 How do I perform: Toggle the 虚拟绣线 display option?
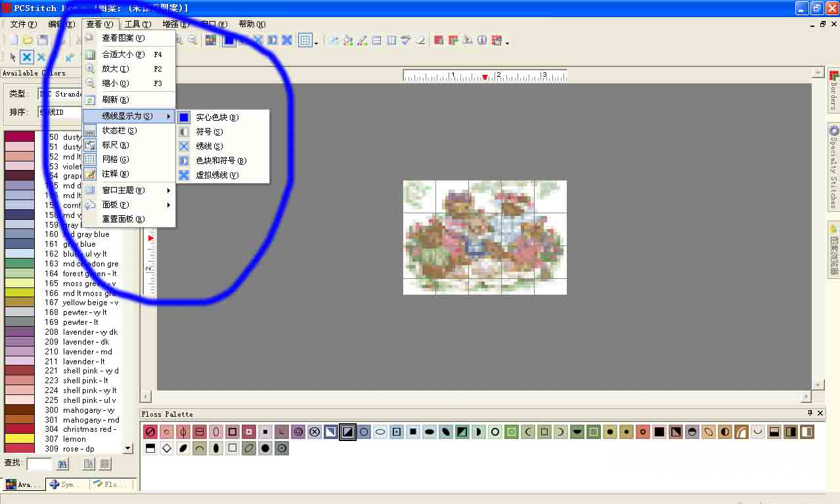(217, 175)
